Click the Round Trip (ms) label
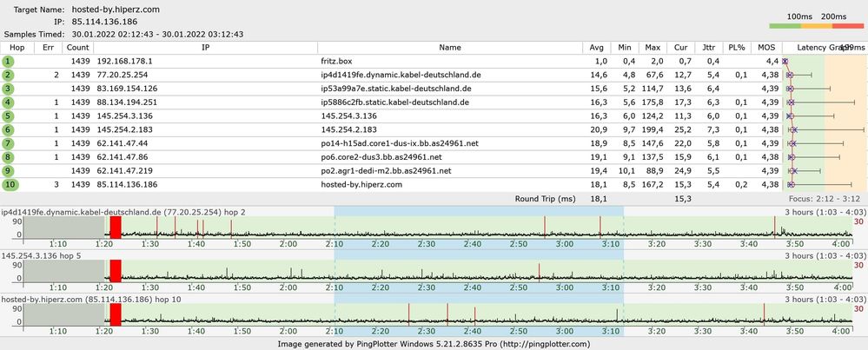This screenshot has width=868, height=350. point(545,199)
